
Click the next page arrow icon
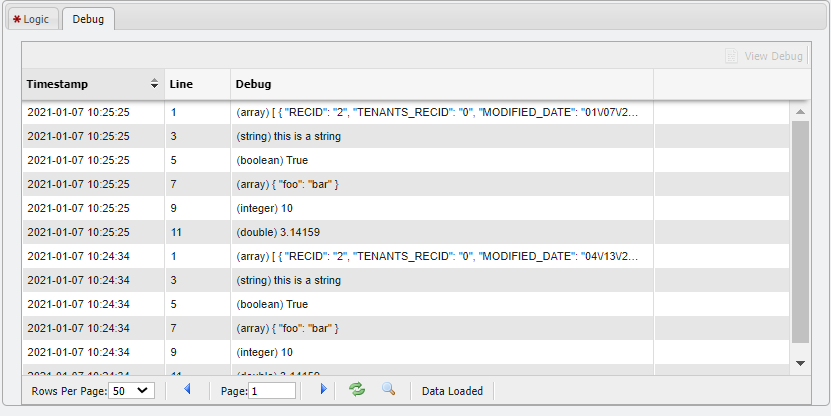click(323, 389)
